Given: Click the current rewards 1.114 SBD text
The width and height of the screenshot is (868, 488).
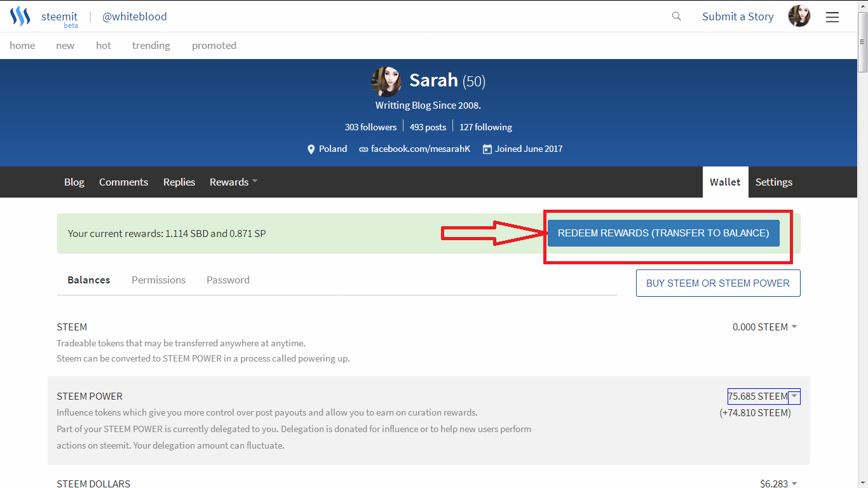Looking at the screenshot, I should point(166,233).
